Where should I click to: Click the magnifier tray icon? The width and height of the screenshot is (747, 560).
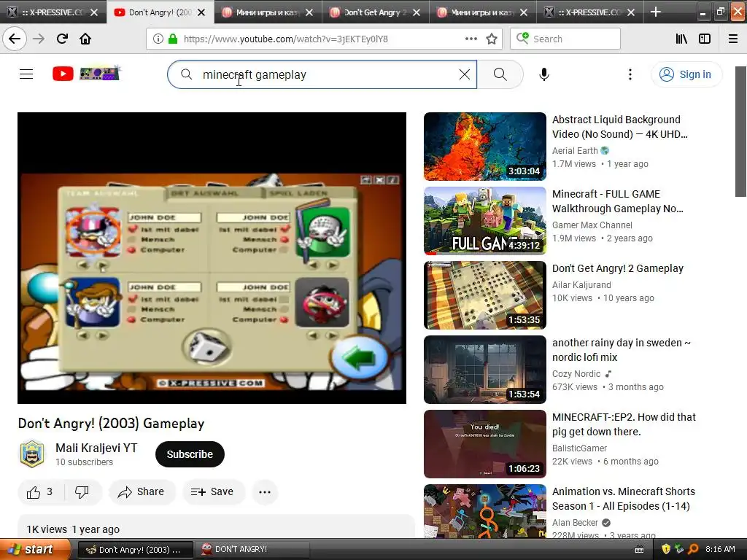(693, 550)
